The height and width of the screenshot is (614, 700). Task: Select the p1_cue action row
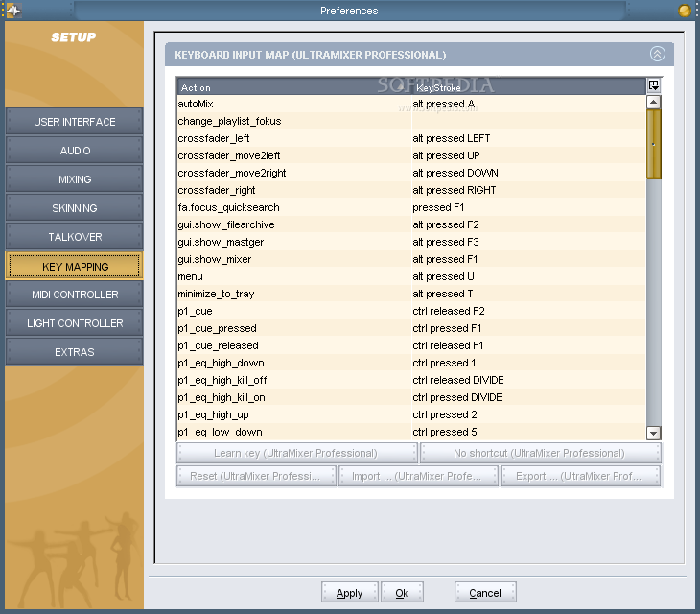411,311
